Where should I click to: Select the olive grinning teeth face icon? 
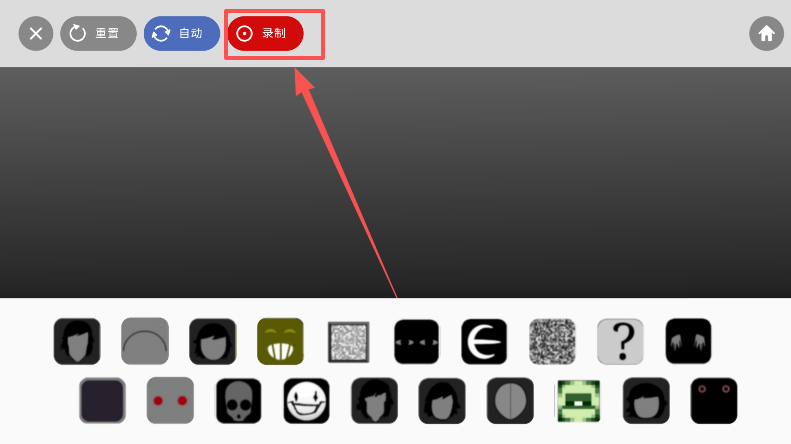coord(280,341)
